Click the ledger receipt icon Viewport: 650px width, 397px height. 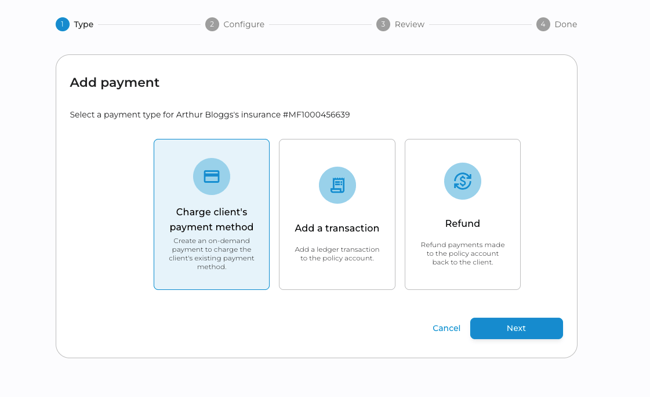(x=337, y=185)
